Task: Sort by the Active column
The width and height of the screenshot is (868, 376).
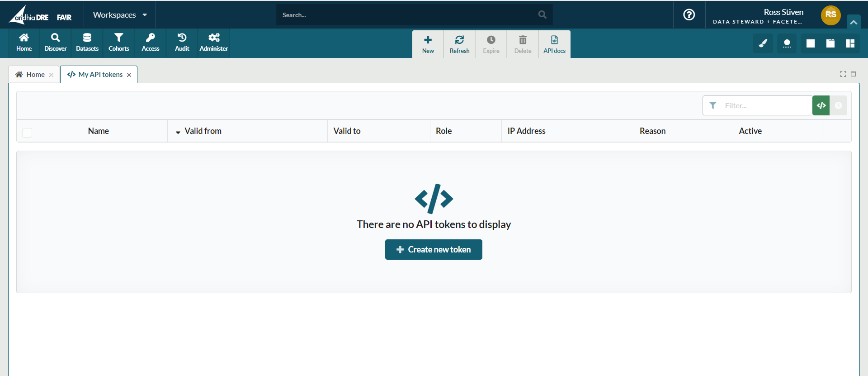Action: click(x=750, y=131)
